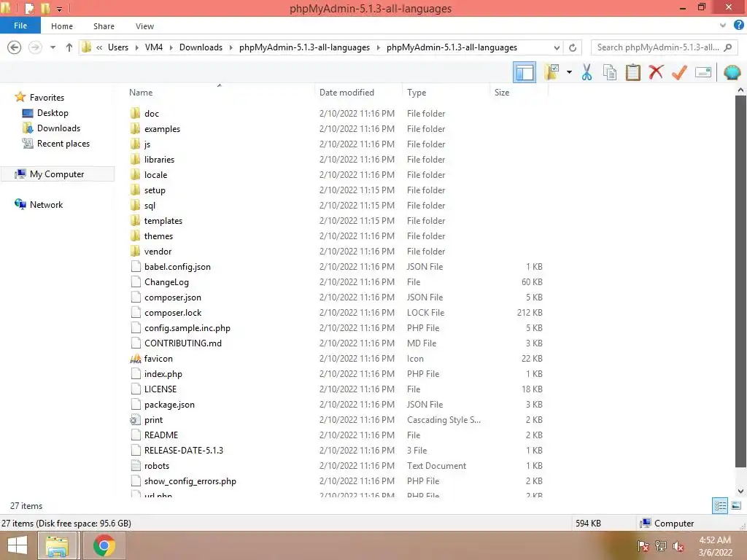Select the libraries folder icon
Viewport: 747px width, 560px height.
135,159
